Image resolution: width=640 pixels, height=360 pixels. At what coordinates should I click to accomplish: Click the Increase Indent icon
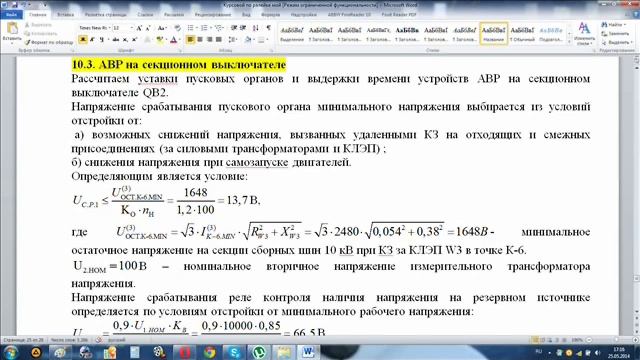pos(243,28)
